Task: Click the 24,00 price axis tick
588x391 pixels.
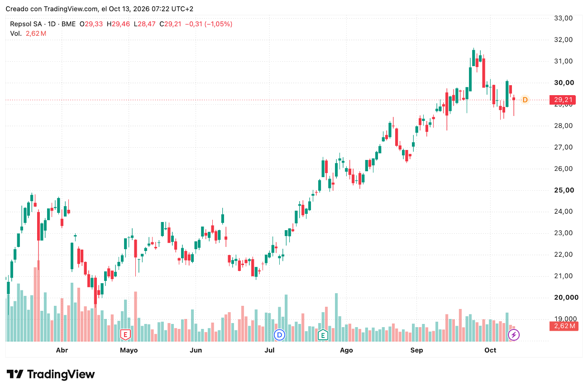Action: (564, 212)
